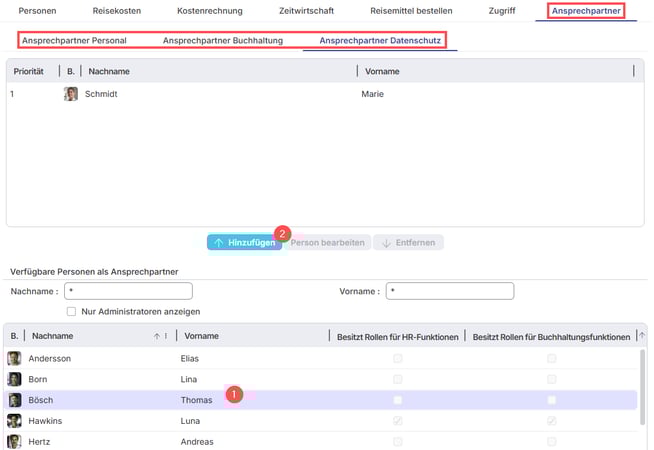This screenshot has height=450, width=654.
Task: Focus the Vorname search input field
Action: [x=450, y=291]
